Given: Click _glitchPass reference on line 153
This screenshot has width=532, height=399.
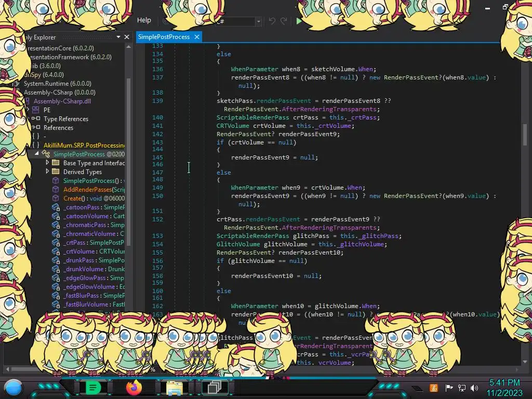Looking at the screenshot, I should (x=378, y=236).
